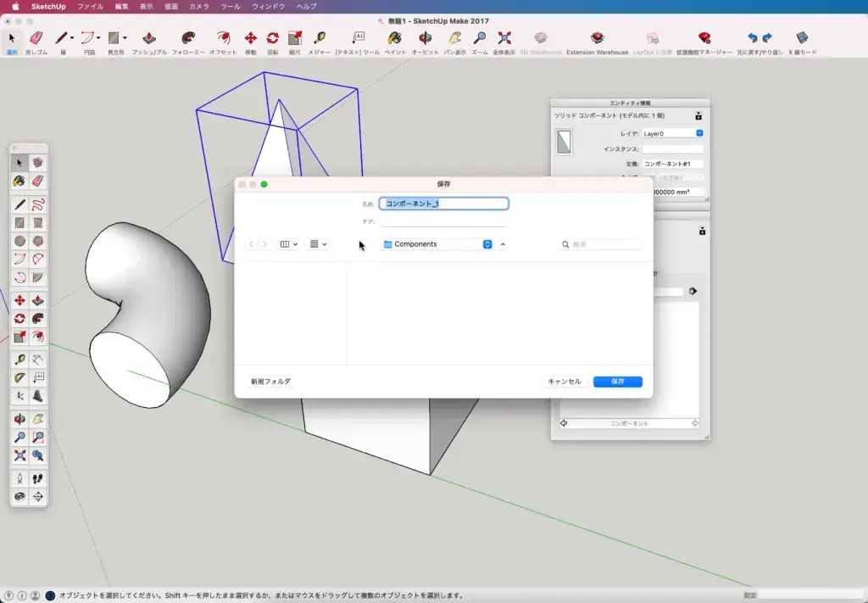Open the column view mode dropdown in save dialog
868x603 pixels.
coord(289,244)
